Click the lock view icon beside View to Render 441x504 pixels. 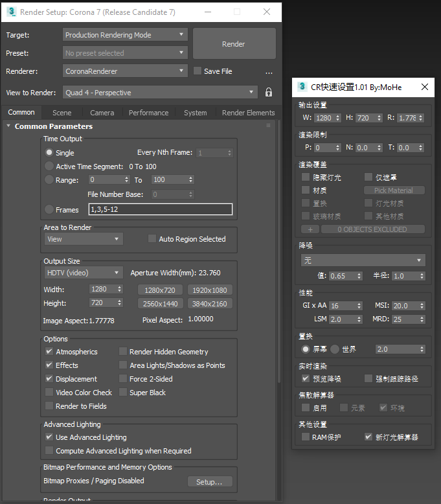point(269,93)
